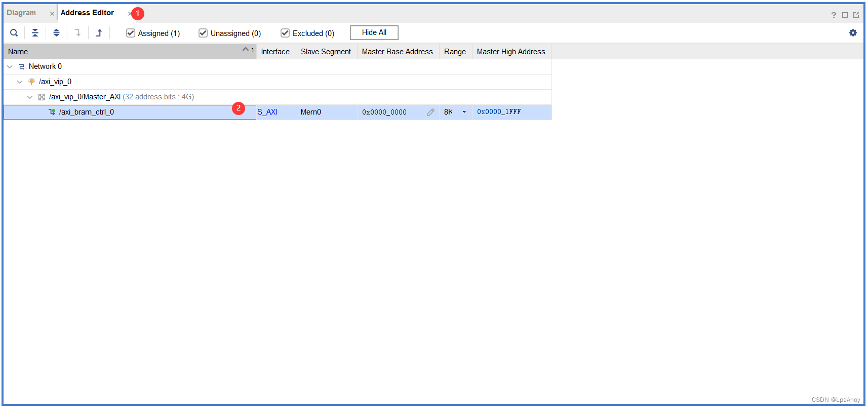868x408 pixels.
Task: Click the Master High Address column header
Action: point(511,52)
